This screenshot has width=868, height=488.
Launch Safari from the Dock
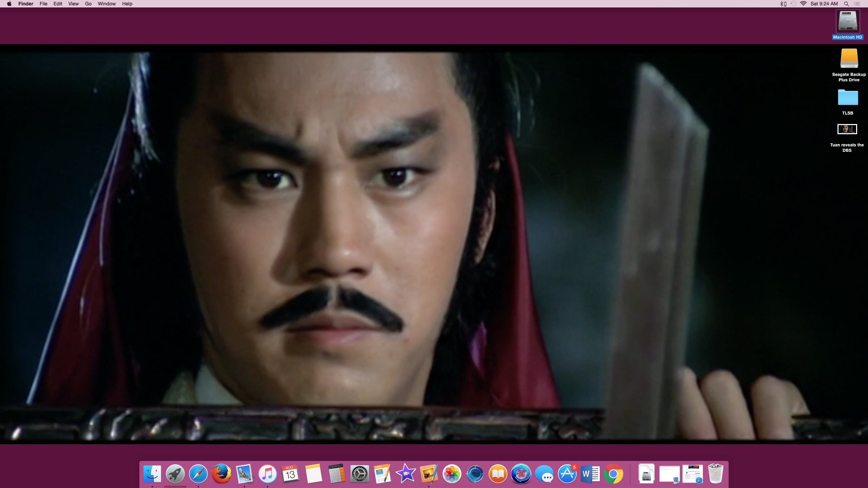pyautogui.click(x=198, y=473)
